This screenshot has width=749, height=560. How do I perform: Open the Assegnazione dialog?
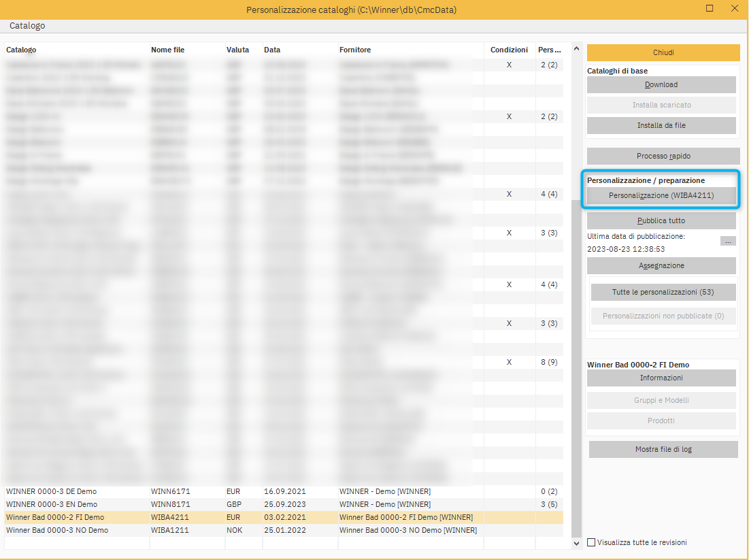click(x=661, y=265)
